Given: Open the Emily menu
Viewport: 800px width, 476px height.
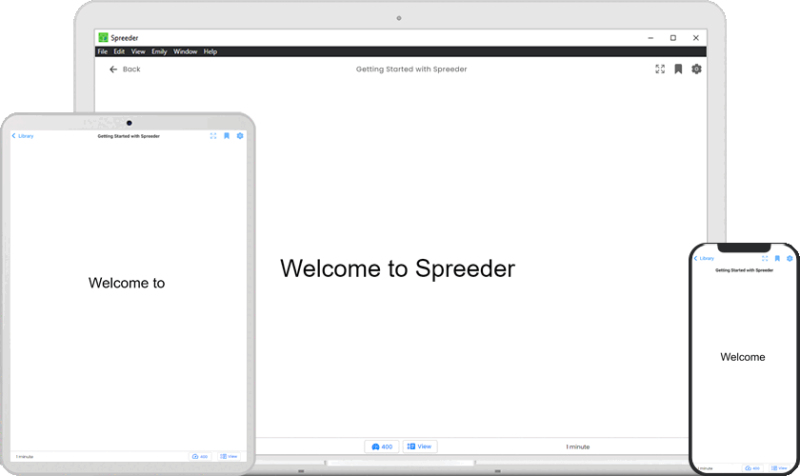Looking at the screenshot, I should click(x=159, y=52).
